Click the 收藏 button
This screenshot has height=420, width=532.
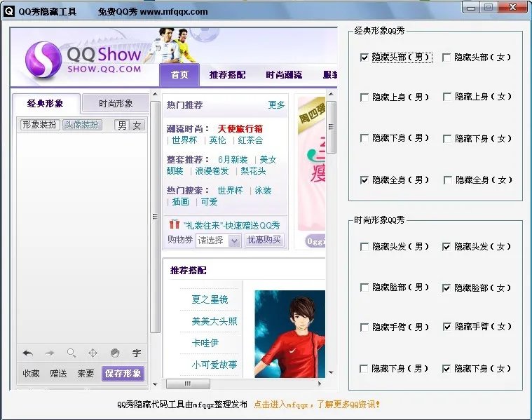coord(31,374)
